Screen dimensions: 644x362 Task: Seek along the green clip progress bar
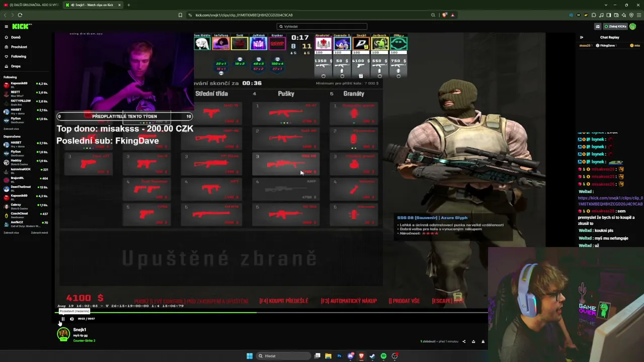pyautogui.click(x=271, y=312)
